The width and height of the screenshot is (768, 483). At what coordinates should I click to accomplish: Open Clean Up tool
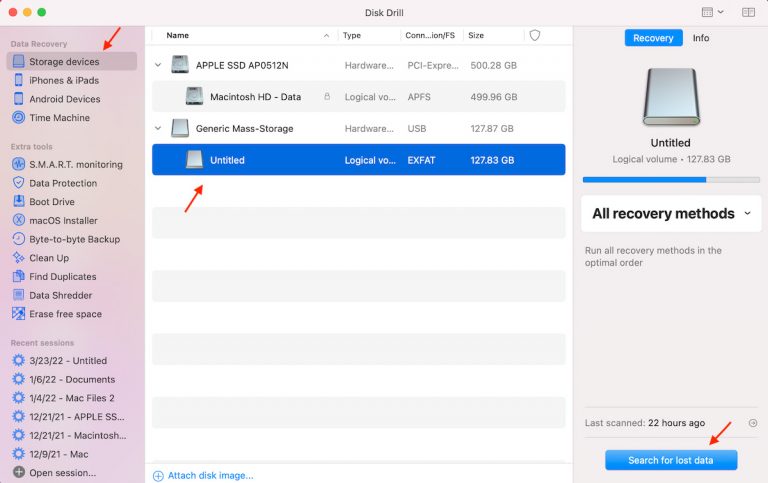tap(48, 258)
